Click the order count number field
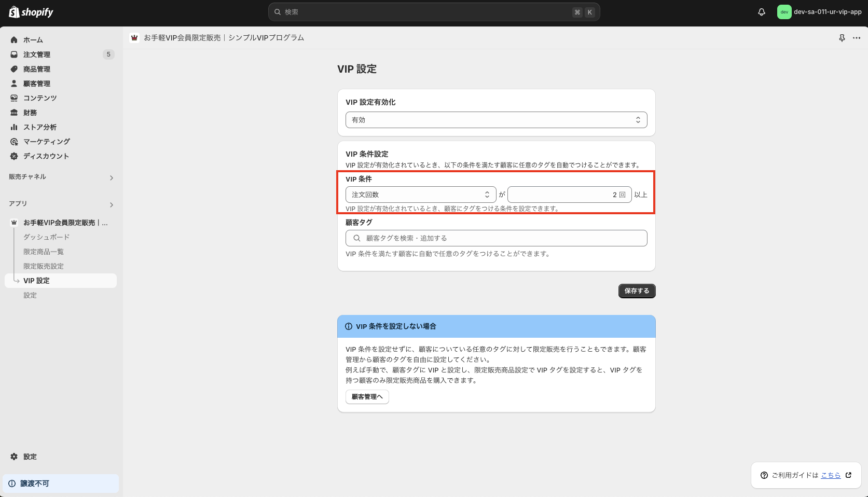 569,195
